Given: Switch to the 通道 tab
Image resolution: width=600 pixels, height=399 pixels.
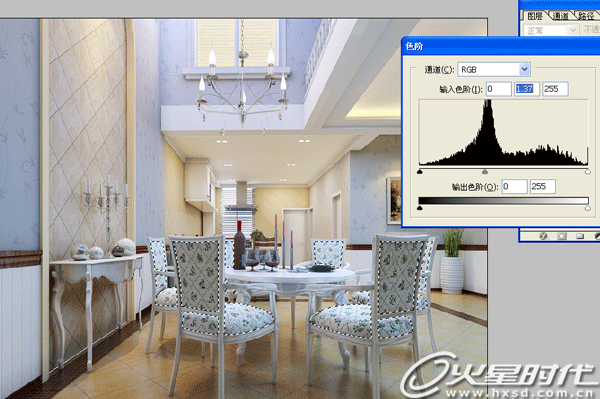Looking at the screenshot, I should click(561, 16).
